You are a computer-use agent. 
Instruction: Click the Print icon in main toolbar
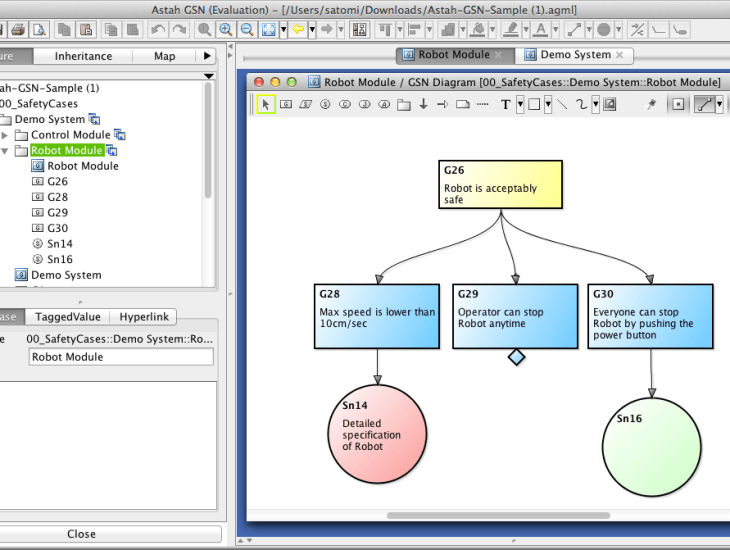click(x=18, y=30)
